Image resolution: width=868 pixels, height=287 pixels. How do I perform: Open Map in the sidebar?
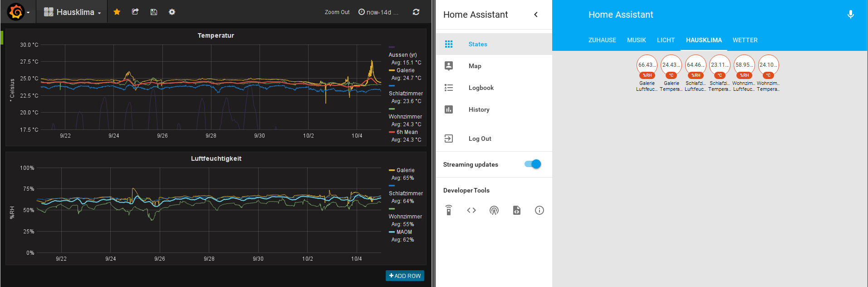494,66
